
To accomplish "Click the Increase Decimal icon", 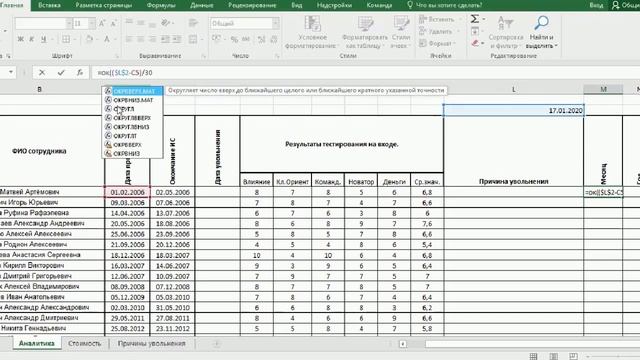I will tap(262, 39).
